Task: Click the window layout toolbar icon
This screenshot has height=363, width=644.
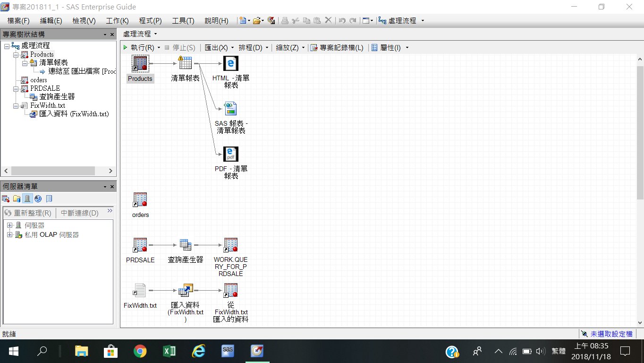Action: click(365, 21)
